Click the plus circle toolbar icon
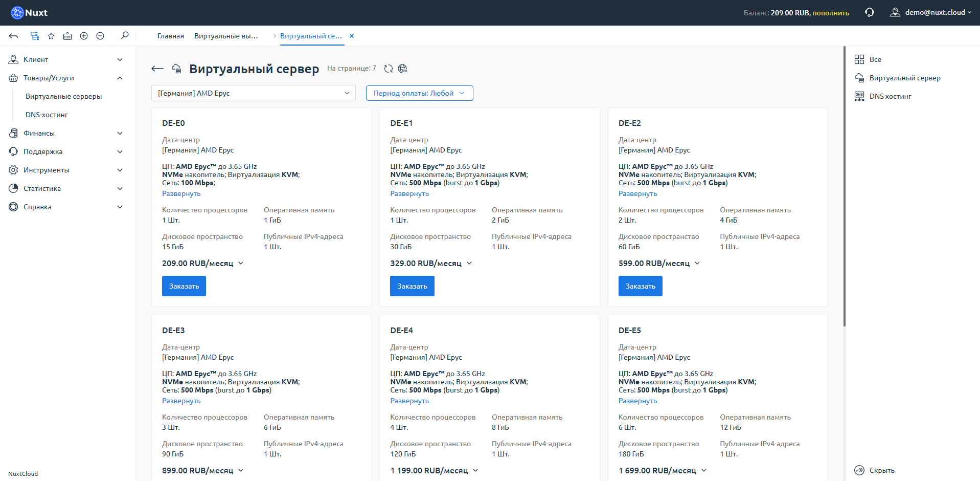The width and height of the screenshot is (980, 481). pos(84,36)
